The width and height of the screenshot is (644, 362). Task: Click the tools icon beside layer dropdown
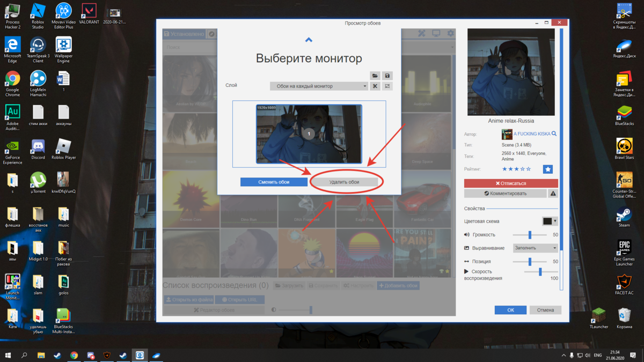(x=375, y=86)
